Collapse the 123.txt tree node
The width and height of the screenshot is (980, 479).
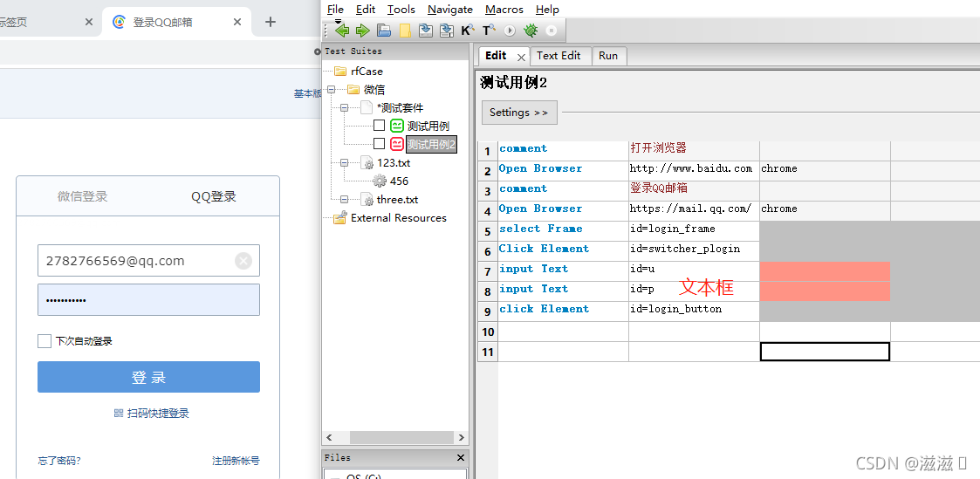345,162
